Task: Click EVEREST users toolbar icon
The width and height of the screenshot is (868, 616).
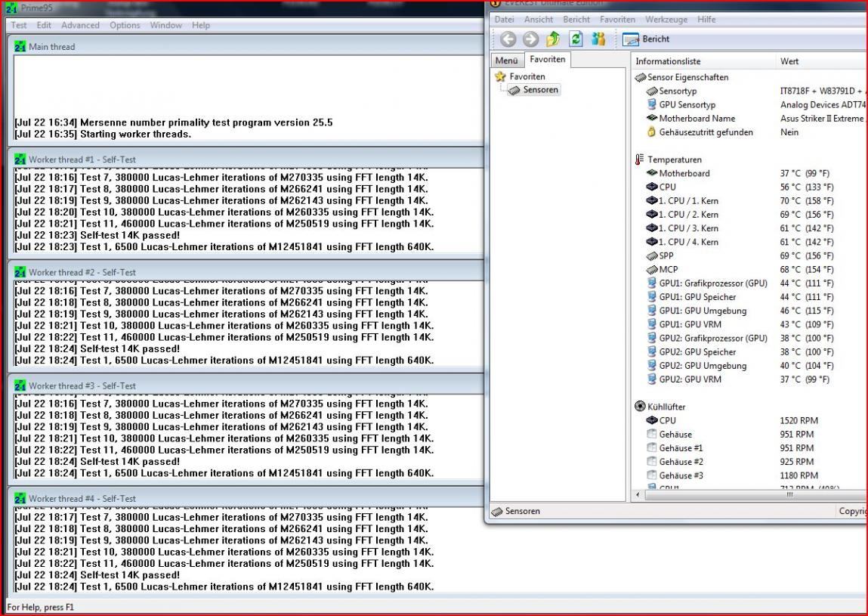Action: click(598, 39)
